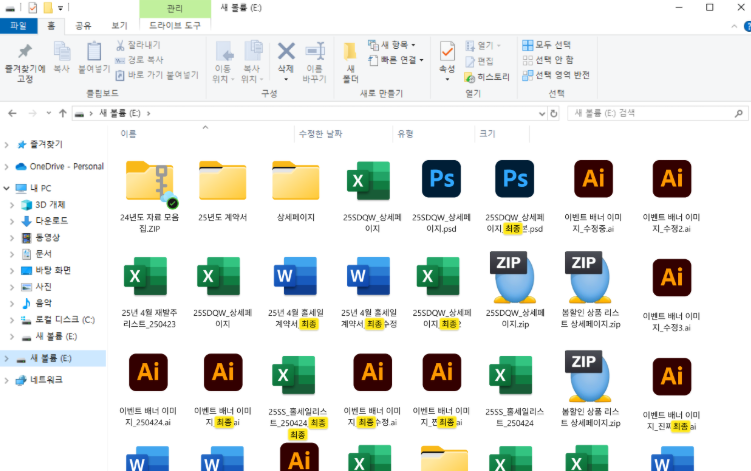The width and height of the screenshot is (751, 471).
Task: Click the 관리 (Manage) contextual tab
Action: (175, 9)
